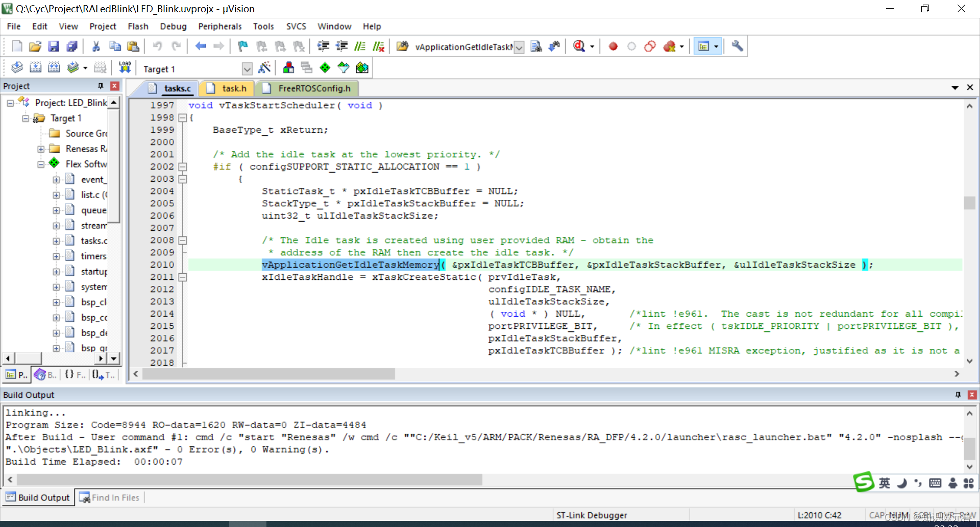980x527 pixels.
Task: Start the debug session icon
Action: (579, 46)
